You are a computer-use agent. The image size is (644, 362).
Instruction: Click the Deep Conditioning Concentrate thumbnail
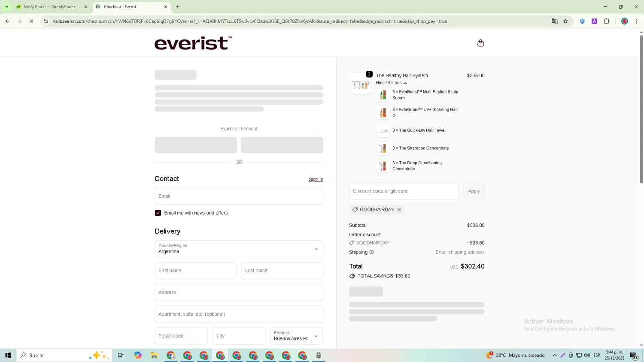click(x=383, y=166)
